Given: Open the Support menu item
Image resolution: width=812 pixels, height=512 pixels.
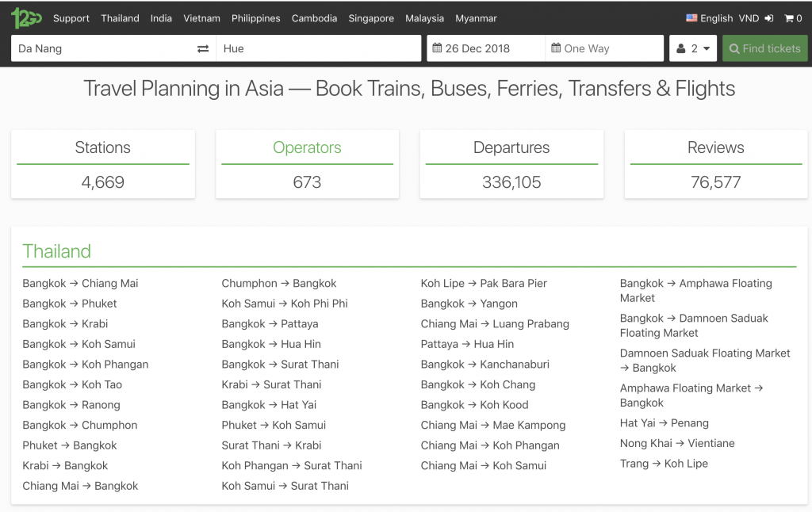Looking at the screenshot, I should [71, 18].
